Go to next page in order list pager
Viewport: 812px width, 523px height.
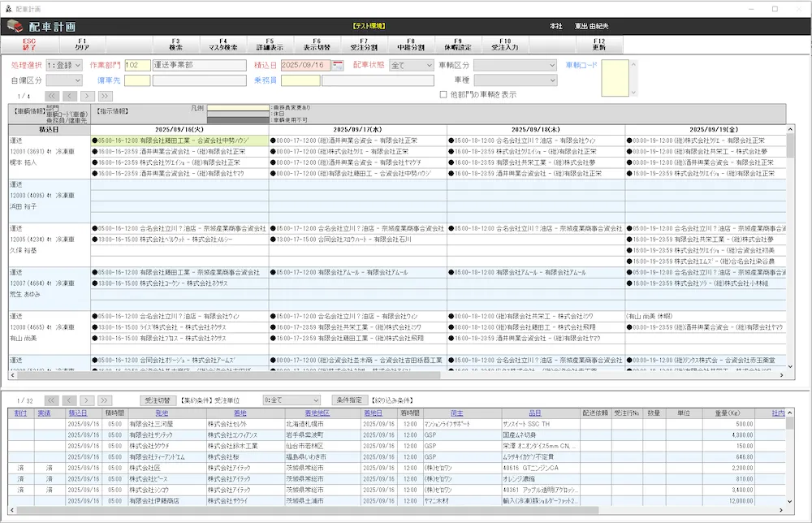88,400
